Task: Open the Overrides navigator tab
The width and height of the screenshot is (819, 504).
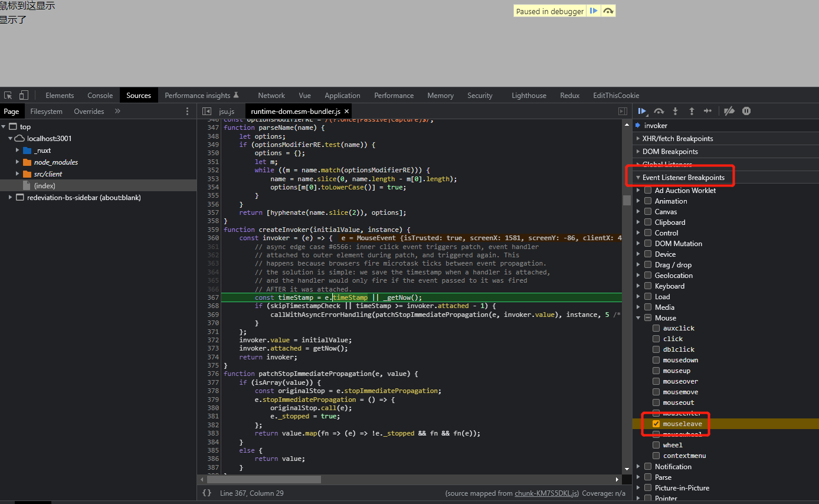Action: click(89, 111)
